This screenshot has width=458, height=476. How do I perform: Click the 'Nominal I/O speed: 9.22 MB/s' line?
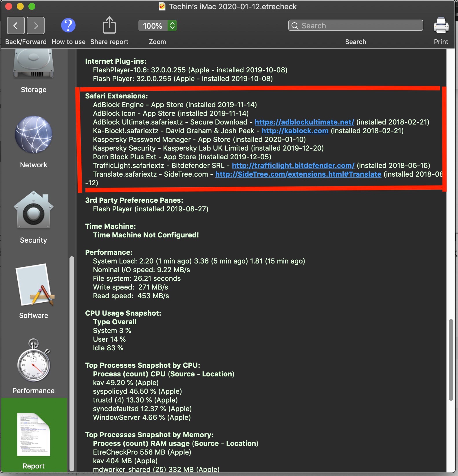tap(141, 270)
